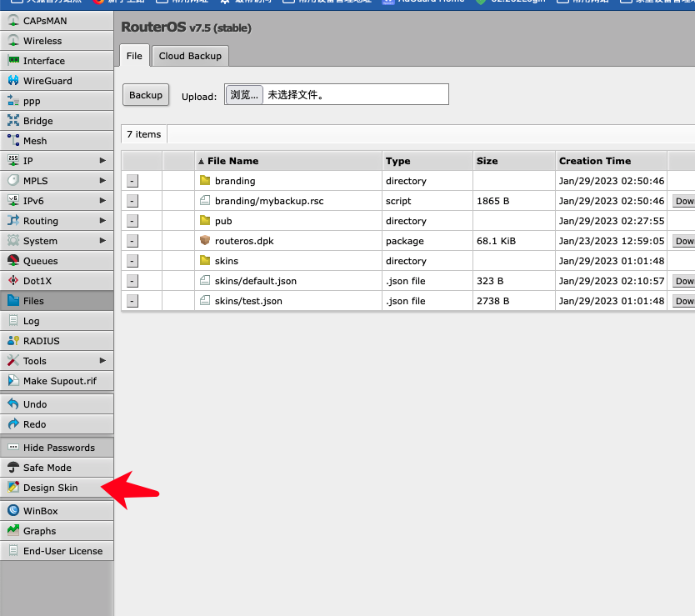
Task: Sort by the Type column header
Action: click(427, 161)
